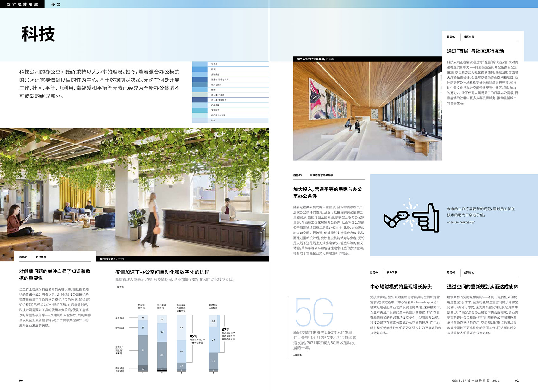Click the 34 segment in customer-channel bar
Viewport: 538px width, 392px height.
click(x=162, y=332)
